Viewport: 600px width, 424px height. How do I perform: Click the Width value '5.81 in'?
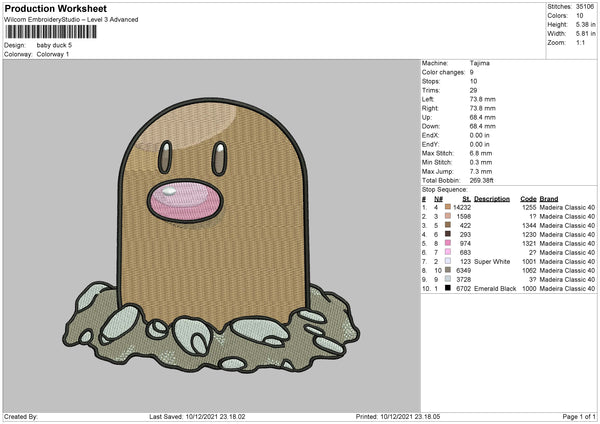tap(585, 34)
